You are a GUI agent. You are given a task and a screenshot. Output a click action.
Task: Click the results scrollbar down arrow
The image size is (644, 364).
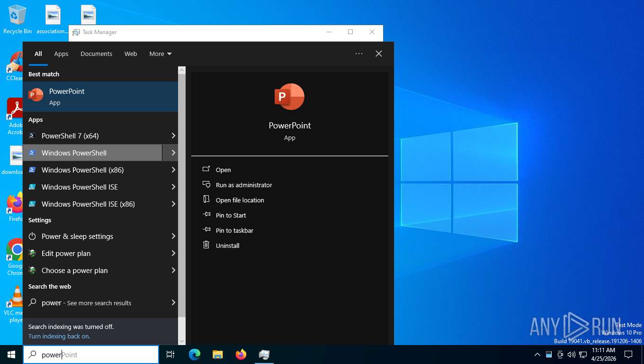pyautogui.click(x=182, y=341)
